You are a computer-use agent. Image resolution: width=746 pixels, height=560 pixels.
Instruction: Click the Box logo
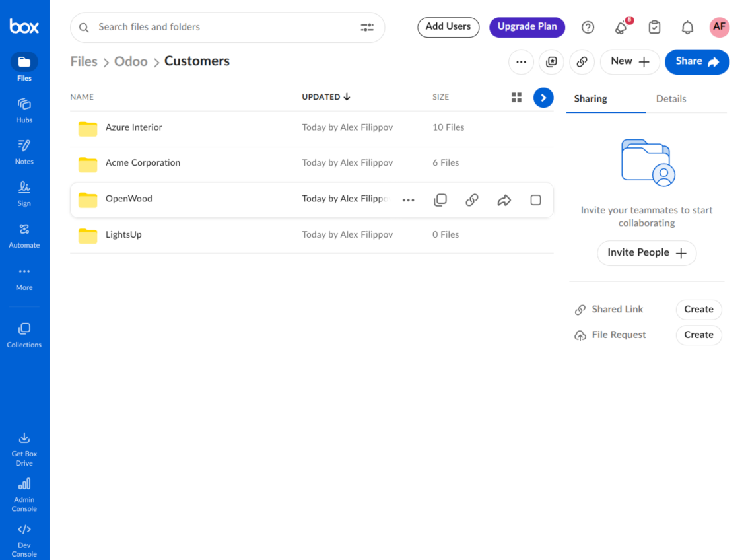[x=24, y=26]
